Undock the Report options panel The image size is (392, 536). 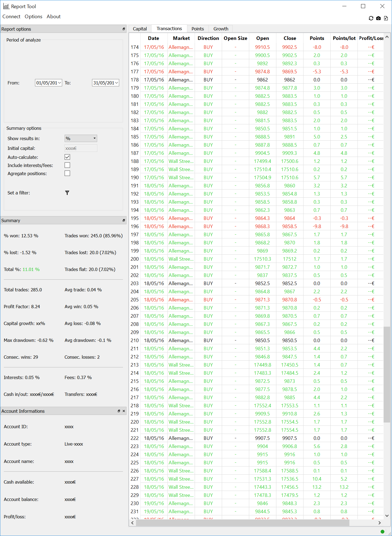click(x=124, y=29)
